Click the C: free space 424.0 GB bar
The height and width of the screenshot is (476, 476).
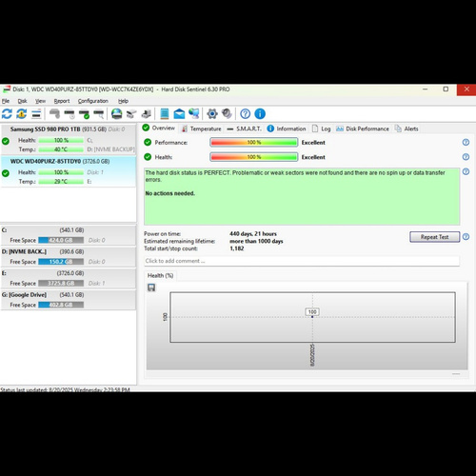coord(61,240)
